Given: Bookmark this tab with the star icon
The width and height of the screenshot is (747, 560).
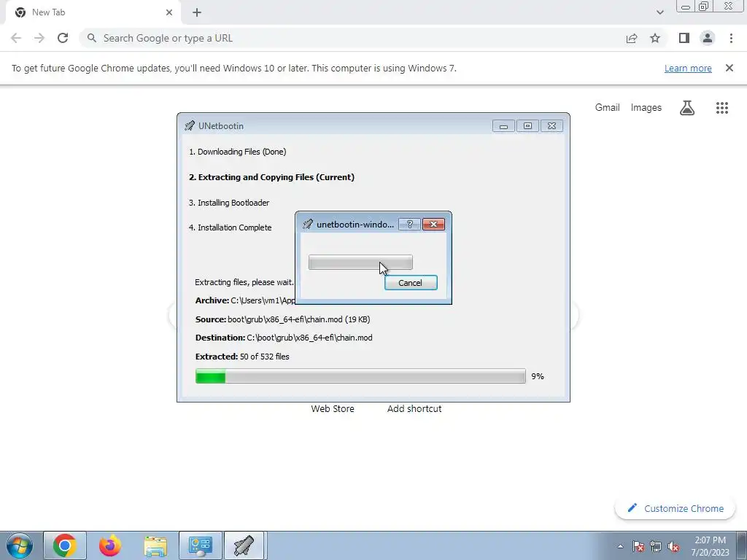Looking at the screenshot, I should [x=655, y=38].
